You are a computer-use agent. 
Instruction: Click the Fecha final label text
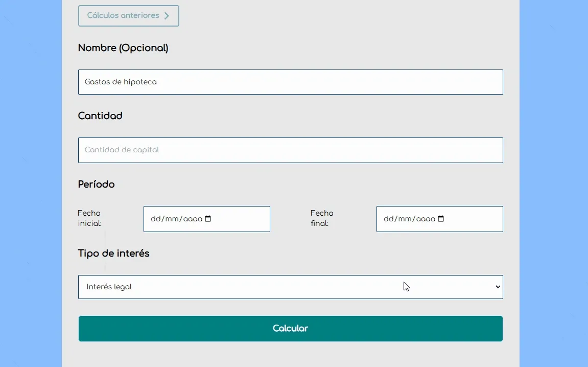[322, 218]
